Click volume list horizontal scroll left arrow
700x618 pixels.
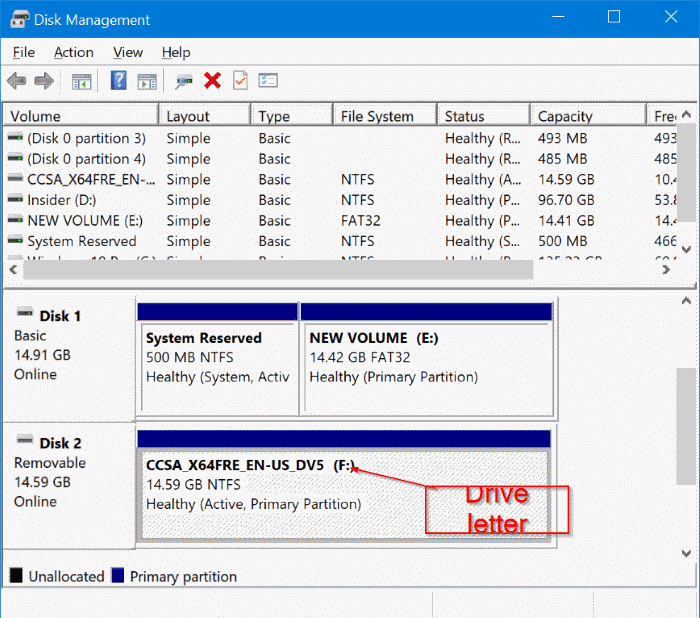tap(13, 269)
